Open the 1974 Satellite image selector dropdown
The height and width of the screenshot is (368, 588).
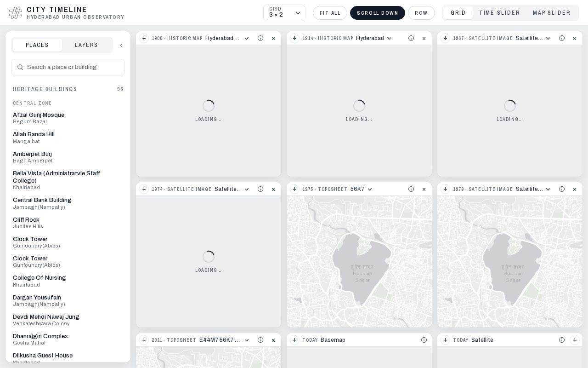coord(232,189)
